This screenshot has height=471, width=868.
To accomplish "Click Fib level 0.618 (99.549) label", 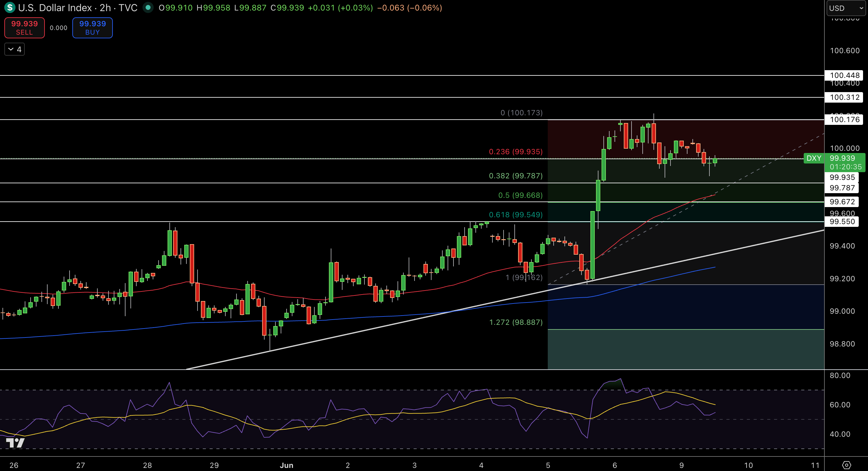I will coord(516,215).
